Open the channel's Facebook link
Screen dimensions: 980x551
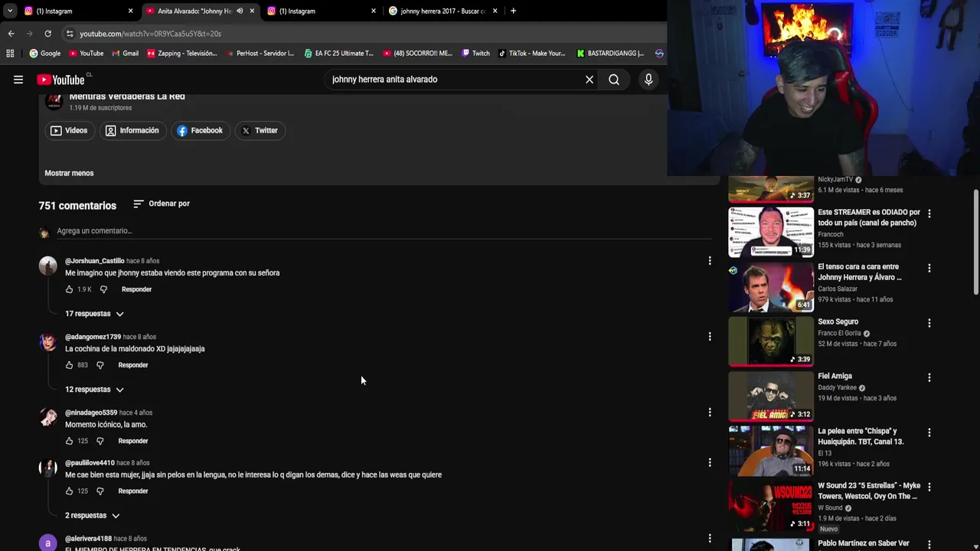click(200, 131)
